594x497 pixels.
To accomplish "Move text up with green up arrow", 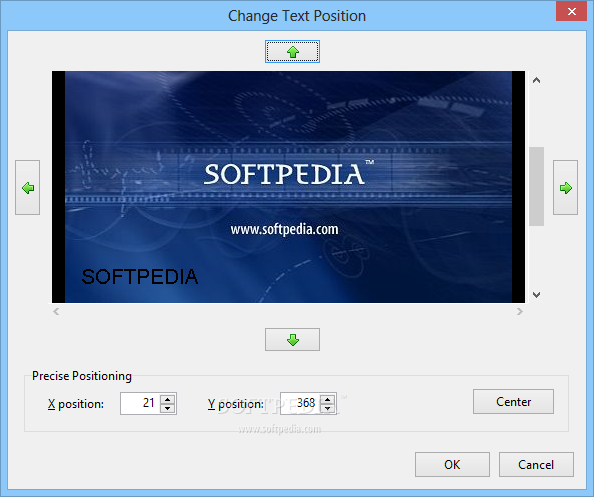I will [292, 52].
